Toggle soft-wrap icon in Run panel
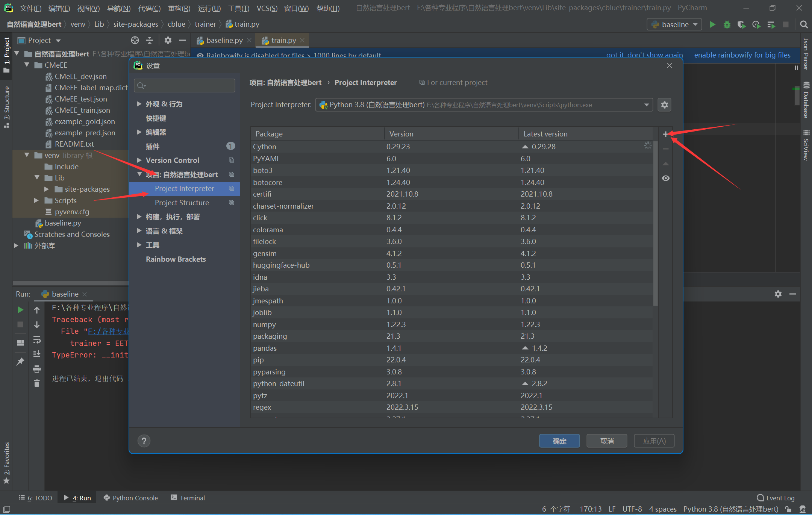Screen dimensions: 812x515 (x=37, y=340)
